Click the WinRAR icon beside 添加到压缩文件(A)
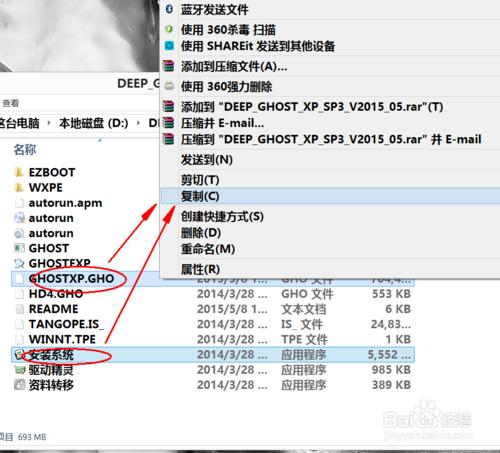Image resolution: width=500 pixels, height=453 pixels. (169, 66)
